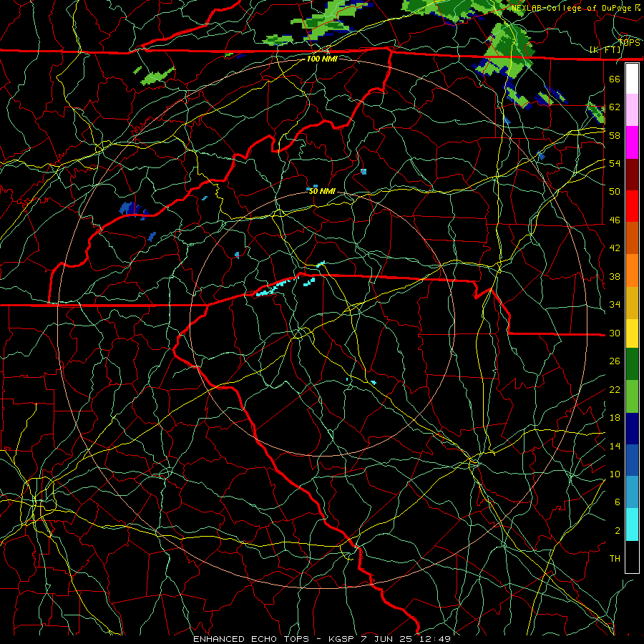Screen dimensions: 644x644
Task: Click the legend value "10"
Action: [615, 474]
